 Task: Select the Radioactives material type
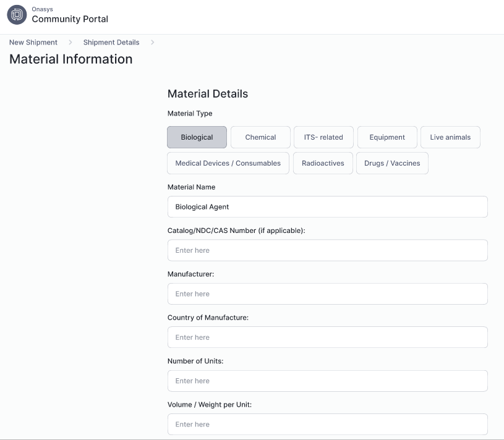click(323, 163)
